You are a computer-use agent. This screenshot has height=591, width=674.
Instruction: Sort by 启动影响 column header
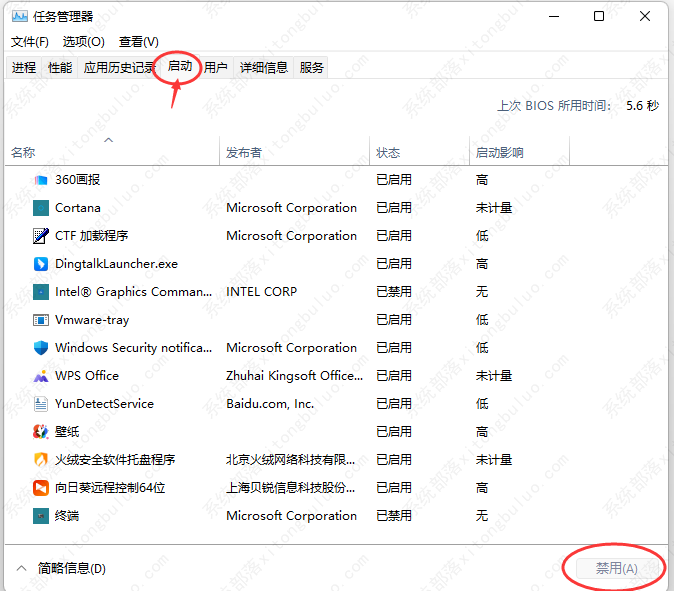499,153
